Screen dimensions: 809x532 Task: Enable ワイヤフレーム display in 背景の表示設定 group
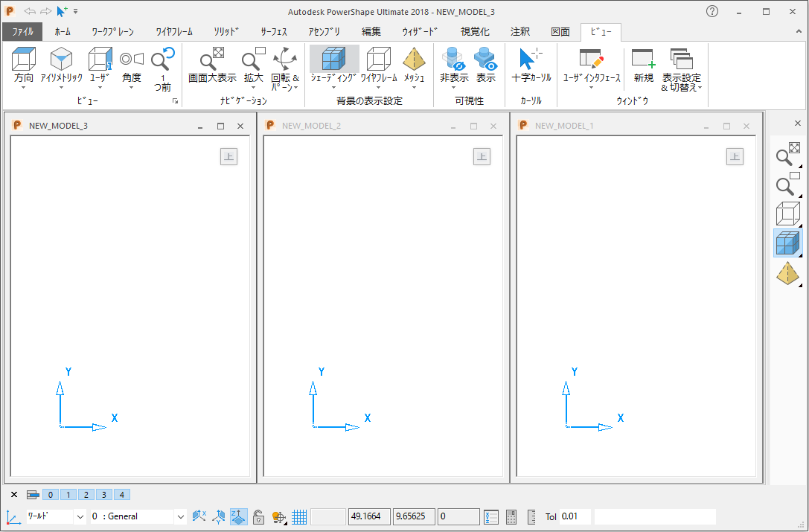[x=379, y=65]
